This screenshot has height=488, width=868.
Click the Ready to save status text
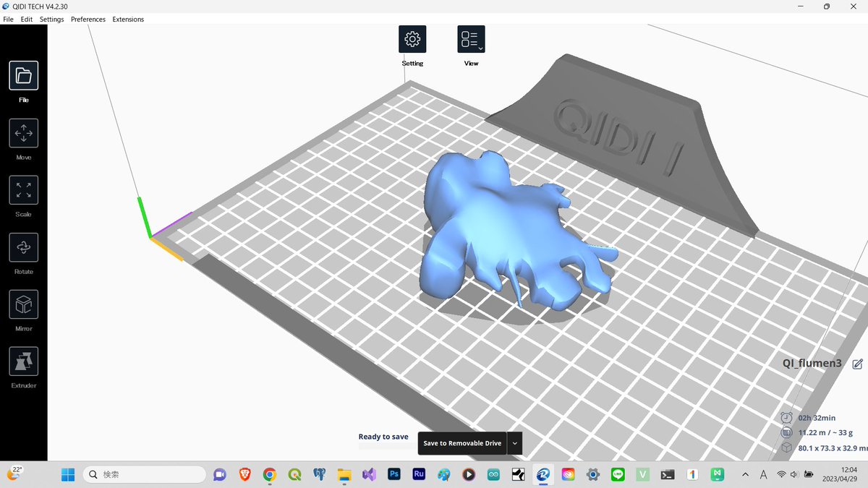[x=383, y=437]
